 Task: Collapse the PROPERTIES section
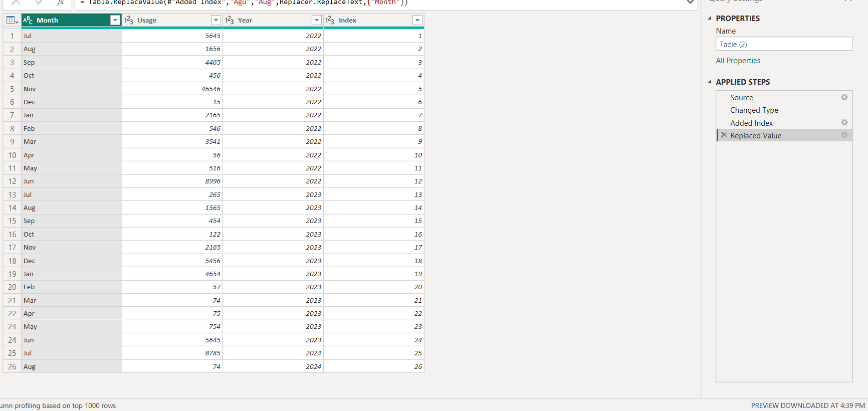[x=710, y=18]
